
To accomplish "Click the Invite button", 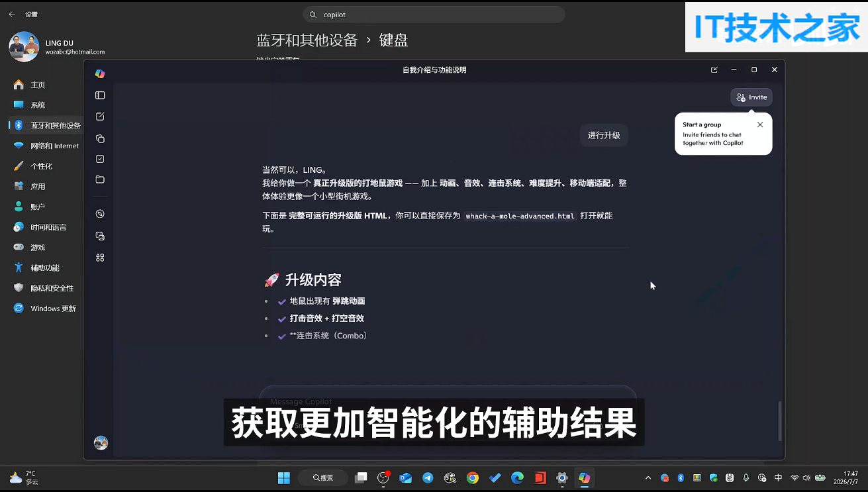I will [751, 97].
